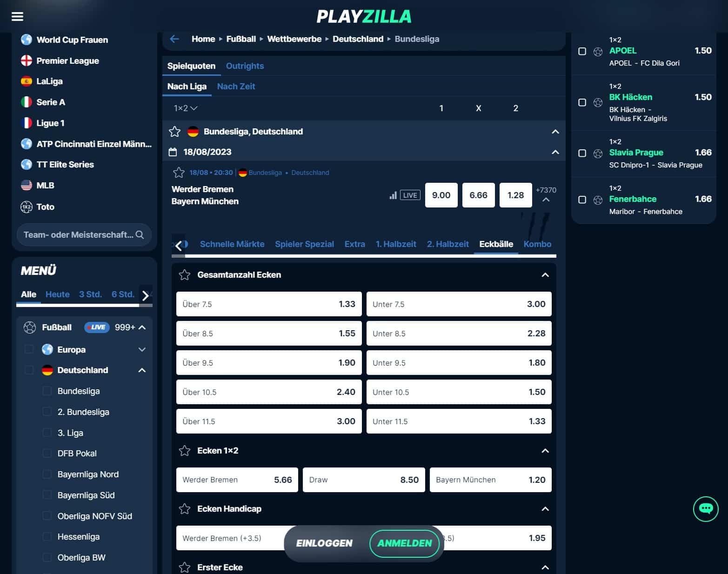Viewport: 728px width, 574px height.
Task: Collapse the Gesamtanzahl Ecken market
Action: pos(545,275)
